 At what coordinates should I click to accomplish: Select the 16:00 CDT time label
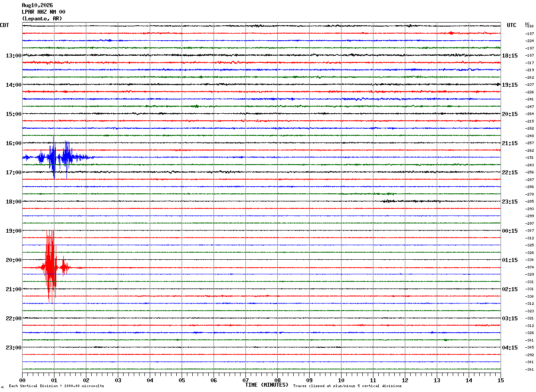pyautogui.click(x=13, y=143)
